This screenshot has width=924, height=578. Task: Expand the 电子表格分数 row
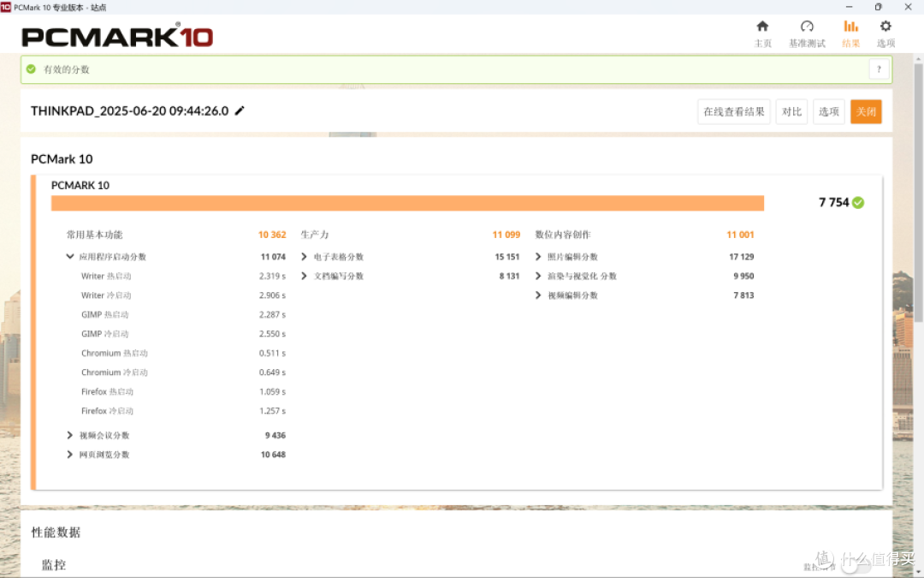[304, 257]
